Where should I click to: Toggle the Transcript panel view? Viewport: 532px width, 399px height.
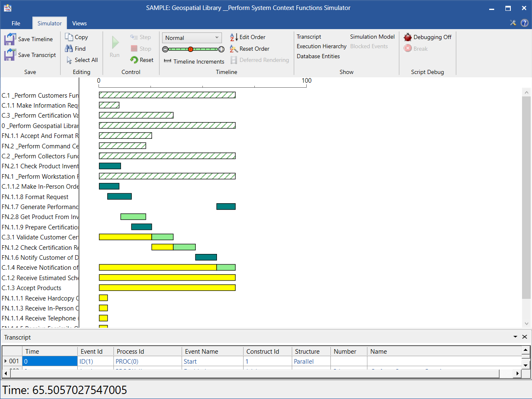tap(308, 37)
